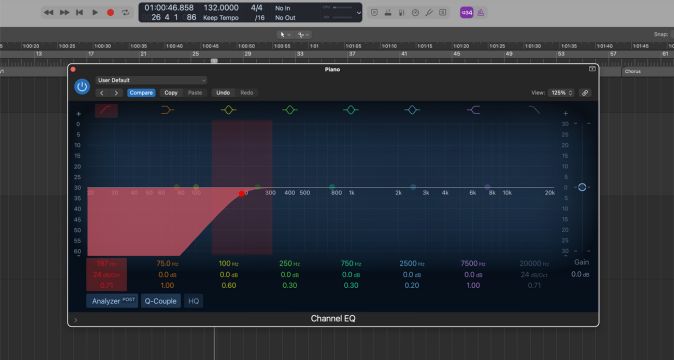The height and width of the screenshot is (360, 674).
Task: Toggle the high-pass filter band icon
Action: point(106,110)
